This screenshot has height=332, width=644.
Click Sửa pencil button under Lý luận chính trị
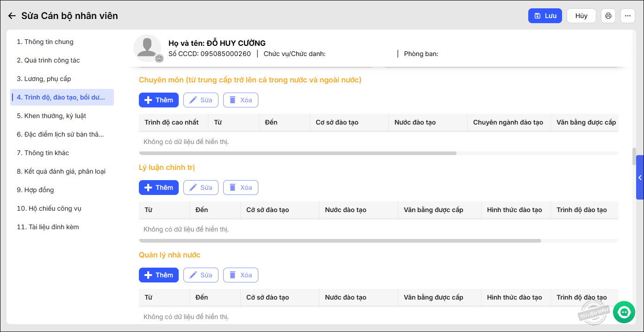200,188
